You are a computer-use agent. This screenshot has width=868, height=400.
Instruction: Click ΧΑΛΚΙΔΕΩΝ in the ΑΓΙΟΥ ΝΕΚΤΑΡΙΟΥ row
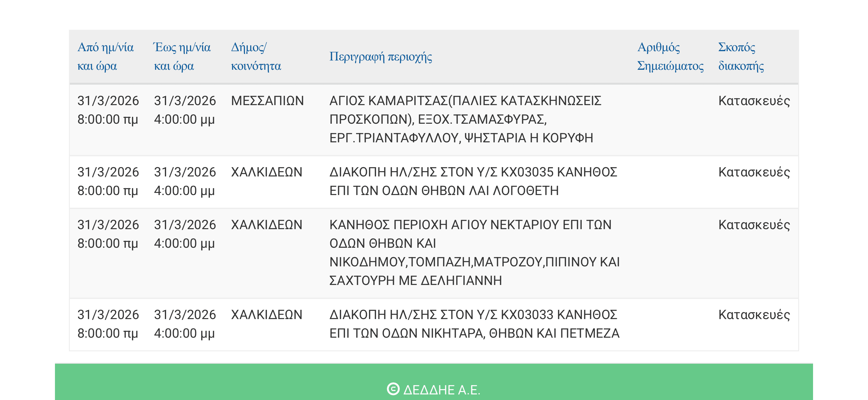coord(267,225)
